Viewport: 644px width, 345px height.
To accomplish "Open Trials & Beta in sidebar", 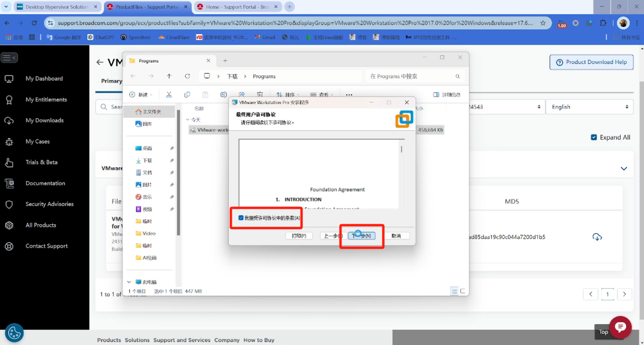I will (41, 162).
